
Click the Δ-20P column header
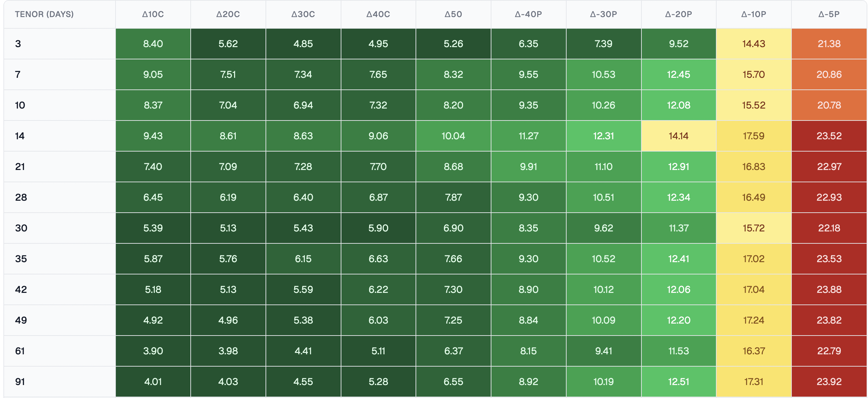click(x=678, y=14)
